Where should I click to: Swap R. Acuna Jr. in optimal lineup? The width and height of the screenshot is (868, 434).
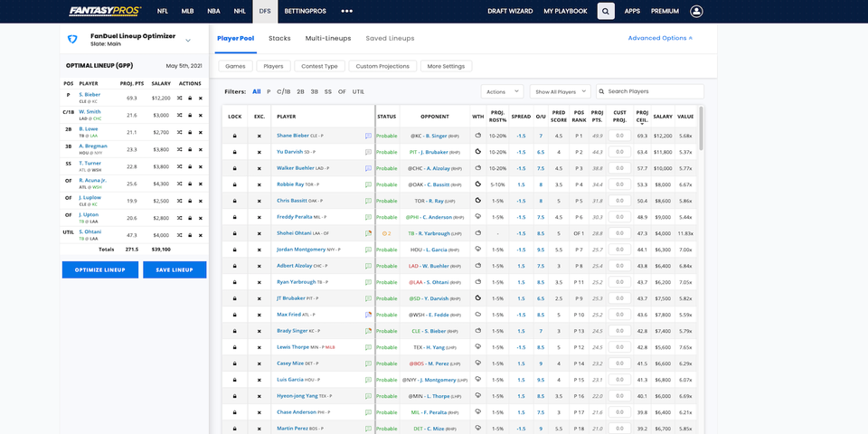coord(179,184)
